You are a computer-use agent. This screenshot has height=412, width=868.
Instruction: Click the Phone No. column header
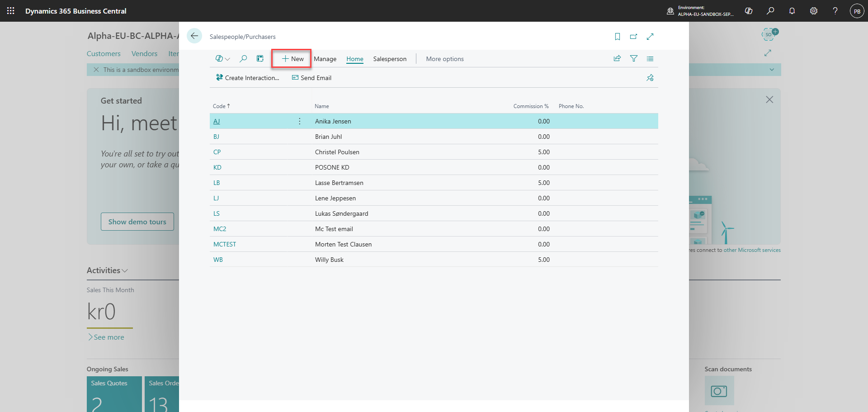click(x=571, y=106)
